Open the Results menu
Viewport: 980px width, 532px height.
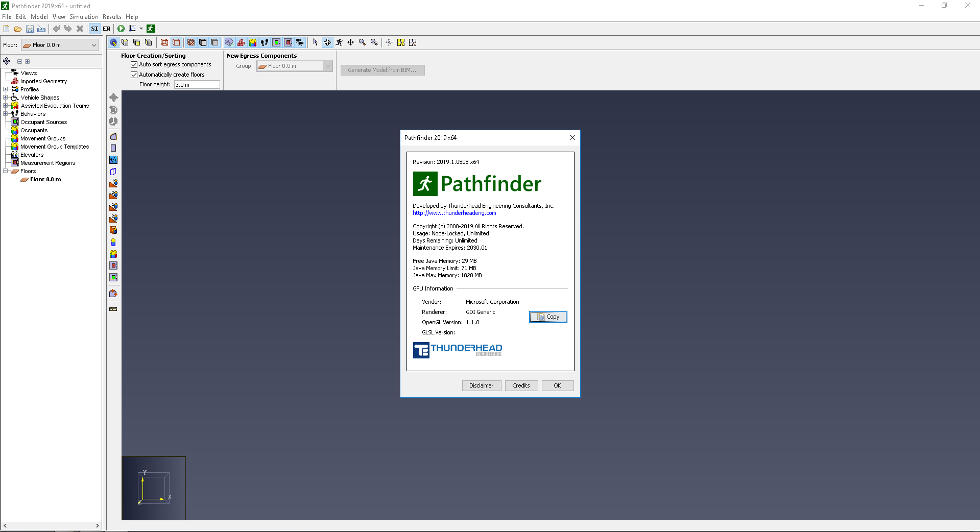[x=112, y=17]
